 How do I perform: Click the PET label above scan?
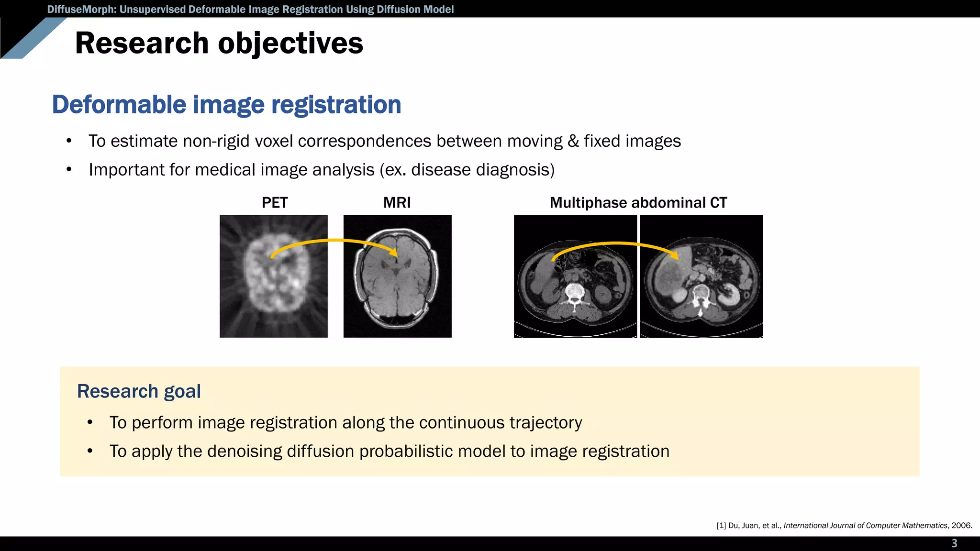[274, 203]
